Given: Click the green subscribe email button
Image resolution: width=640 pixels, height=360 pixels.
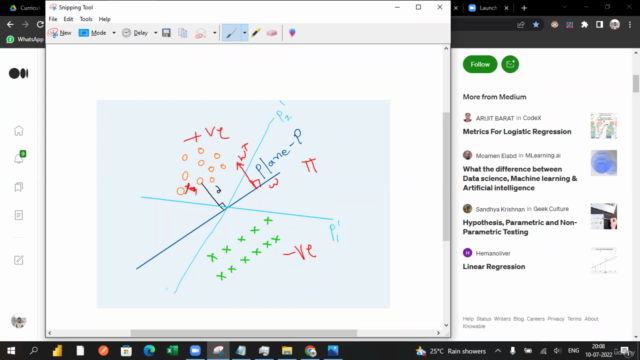Looking at the screenshot, I should point(510,64).
